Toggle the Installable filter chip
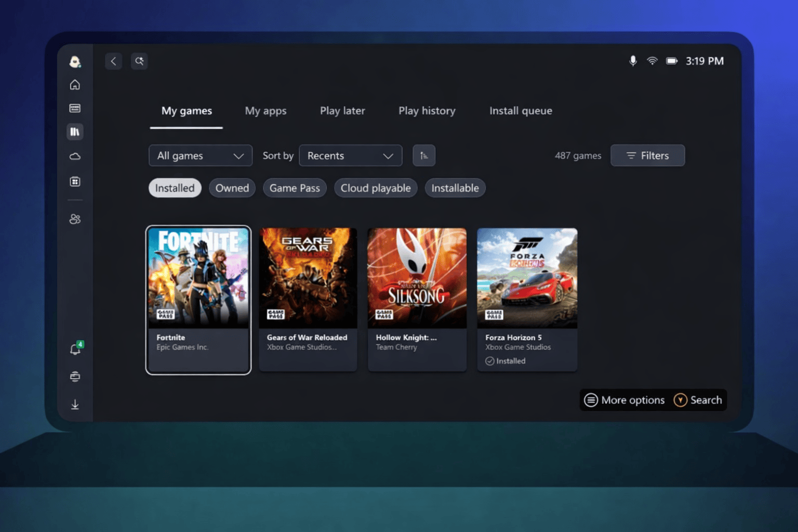The height and width of the screenshot is (532, 798). (455, 188)
